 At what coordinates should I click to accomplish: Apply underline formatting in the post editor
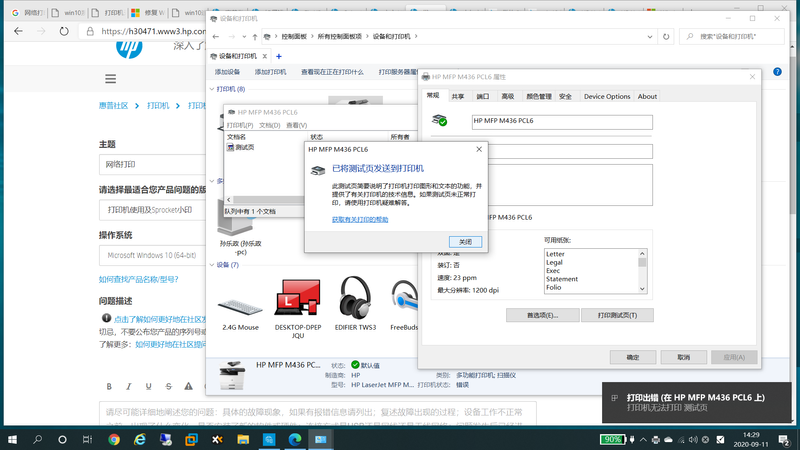[x=148, y=387]
